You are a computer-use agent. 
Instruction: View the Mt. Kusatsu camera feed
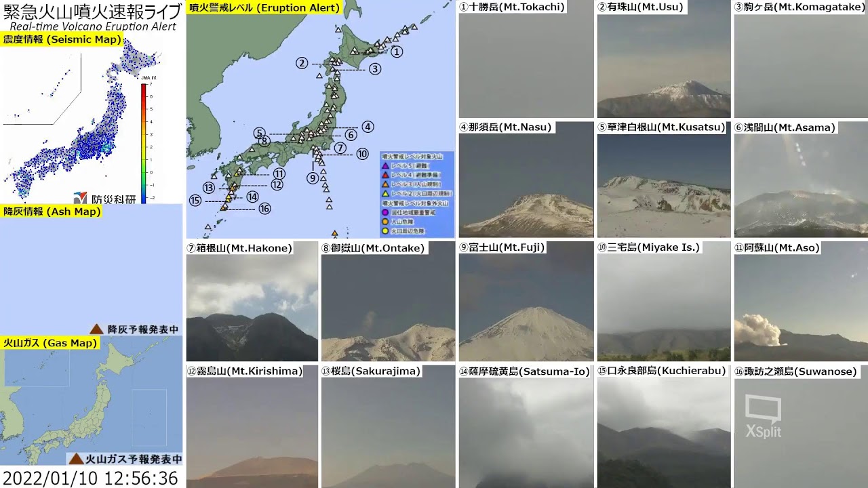(x=664, y=180)
